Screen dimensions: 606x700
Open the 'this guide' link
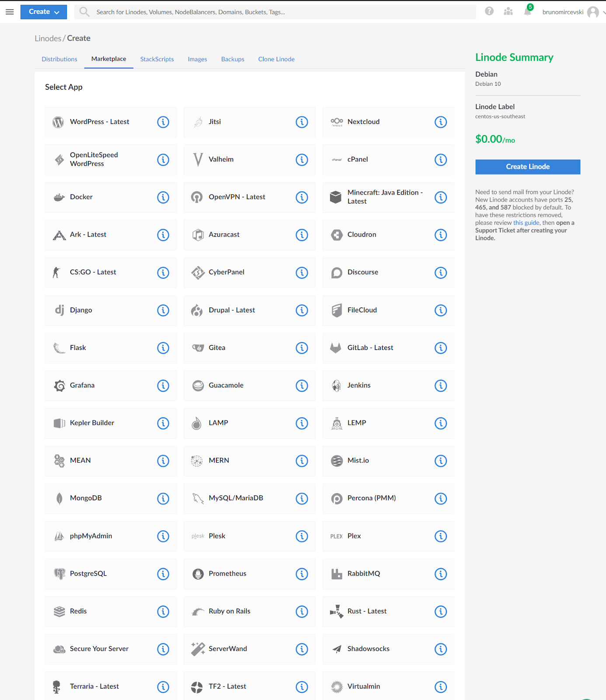pyautogui.click(x=526, y=223)
